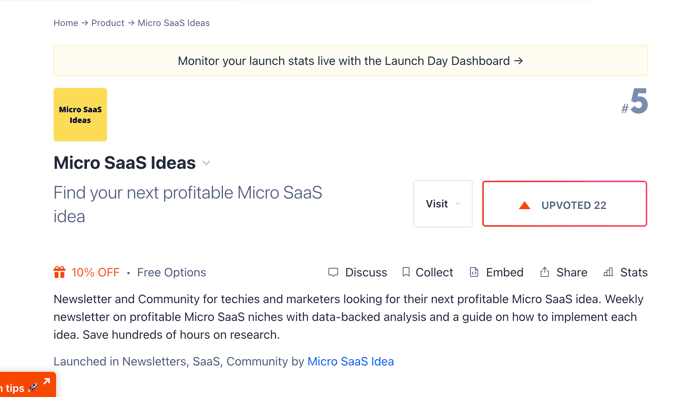Screen dimensions: 700x397
Task: Click the Collect bookmark icon
Action: tap(406, 272)
